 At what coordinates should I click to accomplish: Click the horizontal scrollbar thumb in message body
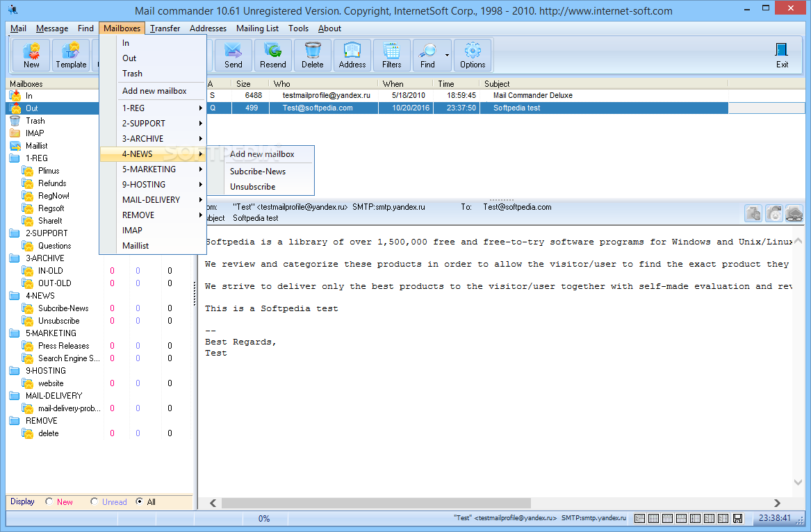point(376,503)
